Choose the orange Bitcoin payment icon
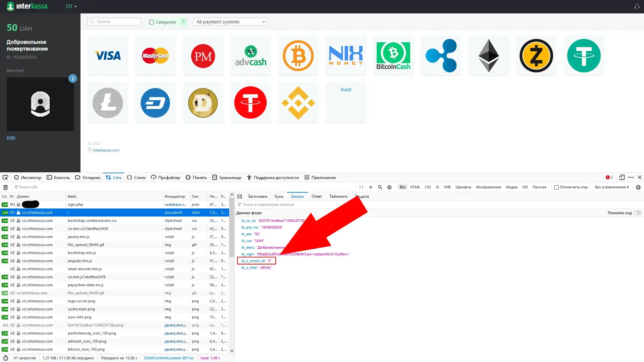This screenshot has width=644, height=362. point(298,56)
